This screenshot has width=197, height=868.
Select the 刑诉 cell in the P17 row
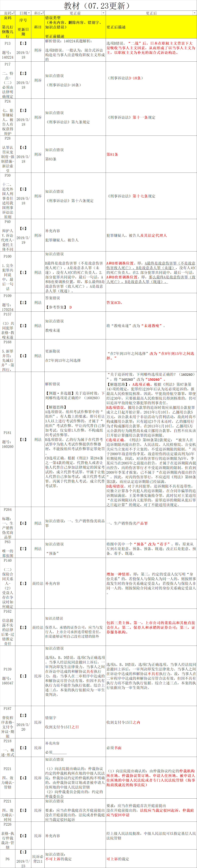click(38, 80)
